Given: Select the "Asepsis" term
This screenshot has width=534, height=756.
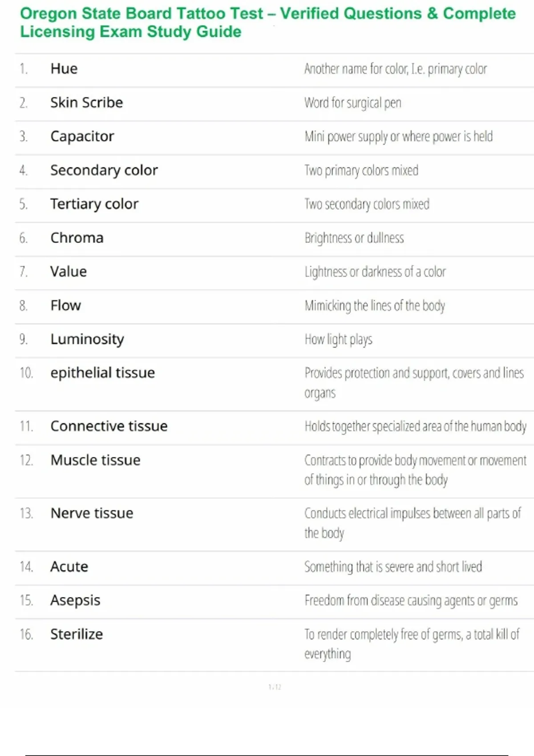Looking at the screenshot, I should [75, 600].
